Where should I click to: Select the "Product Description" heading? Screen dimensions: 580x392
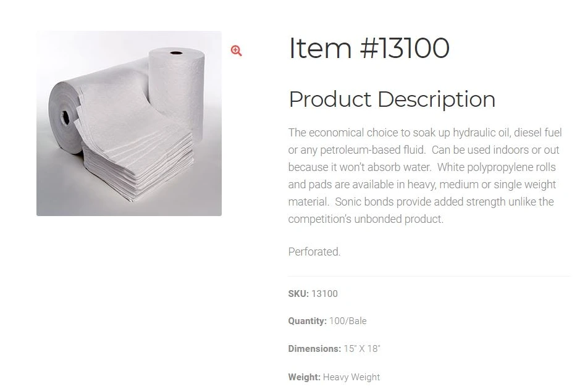pos(392,99)
